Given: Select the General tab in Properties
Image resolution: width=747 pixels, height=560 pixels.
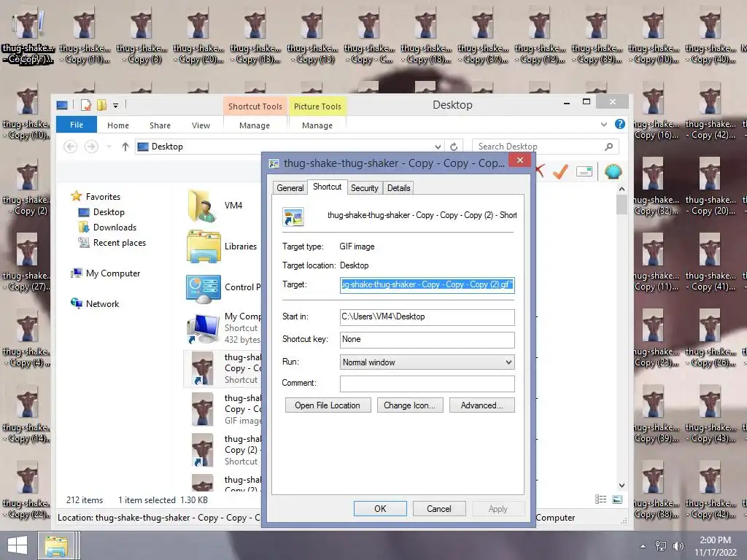Looking at the screenshot, I should click(x=290, y=188).
